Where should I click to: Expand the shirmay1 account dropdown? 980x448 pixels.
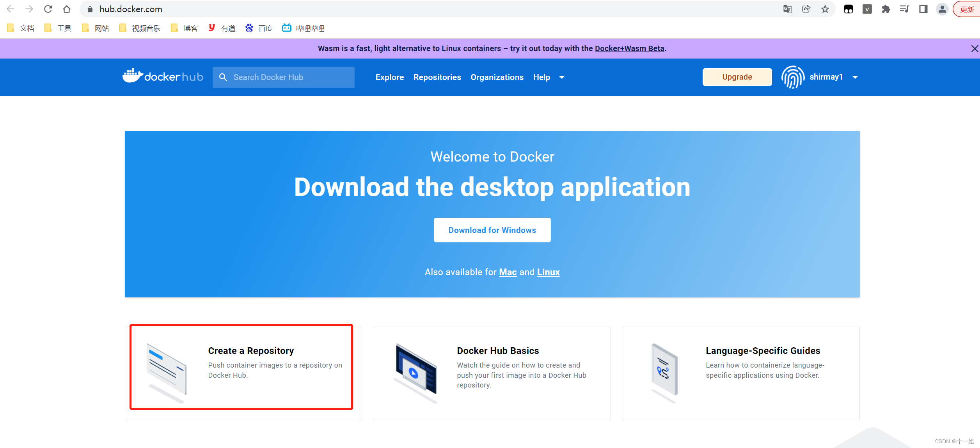(855, 77)
